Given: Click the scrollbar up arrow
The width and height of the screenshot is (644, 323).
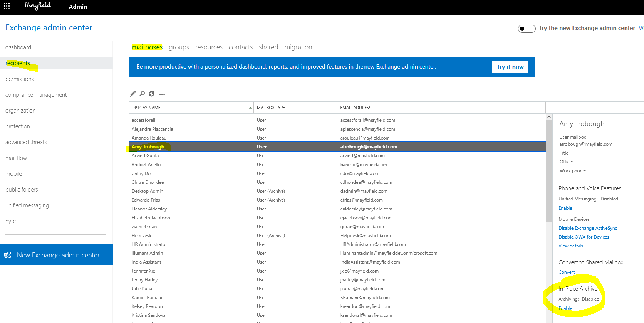Looking at the screenshot, I should click(x=549, y=117).
